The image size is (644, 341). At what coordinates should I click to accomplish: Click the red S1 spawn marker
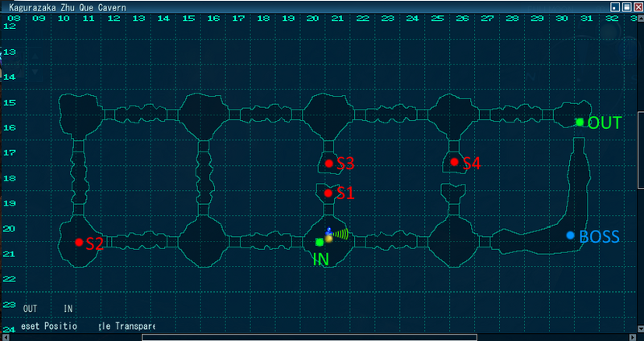pyautogui.click(x=328, y=193)
